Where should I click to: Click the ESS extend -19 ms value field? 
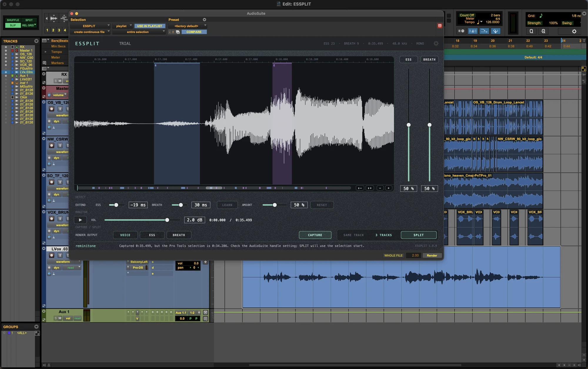[138, 205]
